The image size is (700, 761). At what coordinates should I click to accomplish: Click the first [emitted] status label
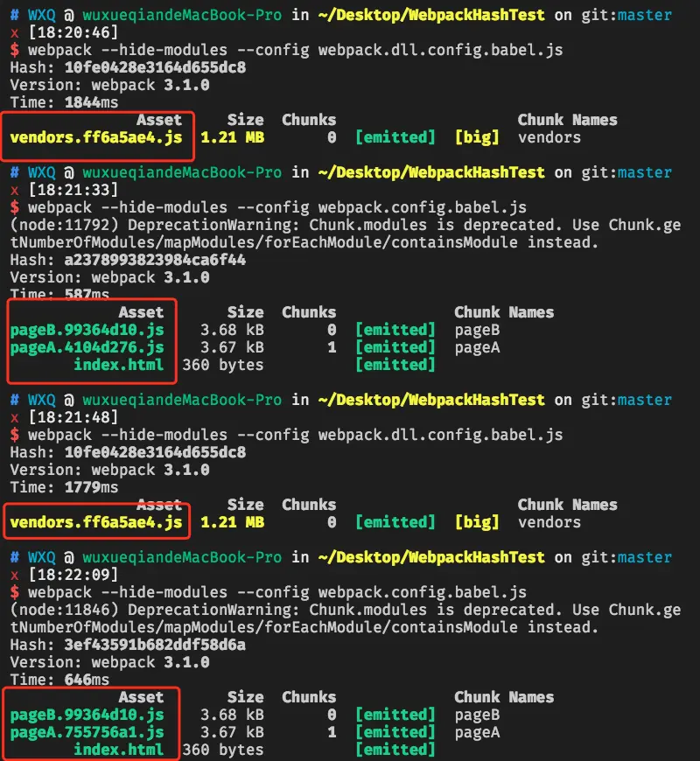(x=395, y=137)
